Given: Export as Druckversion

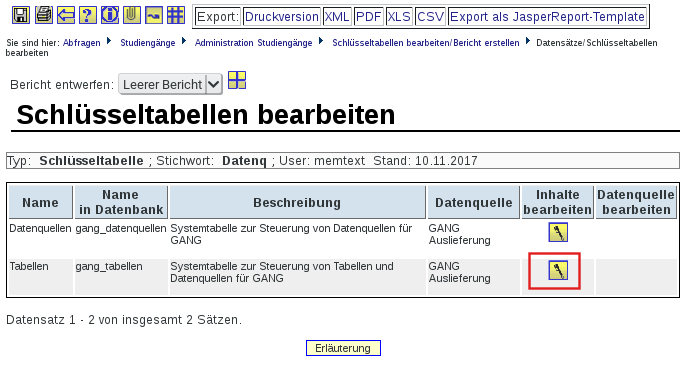Looking at the screenshot, I should 281,17.
